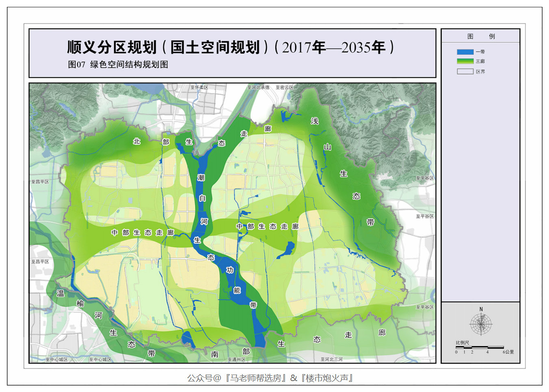Viewport: 549px width, 392px height.
Task: Click the 北 character of 北部生态走廊
Action: pyautogui.click(x=137, y=141)
